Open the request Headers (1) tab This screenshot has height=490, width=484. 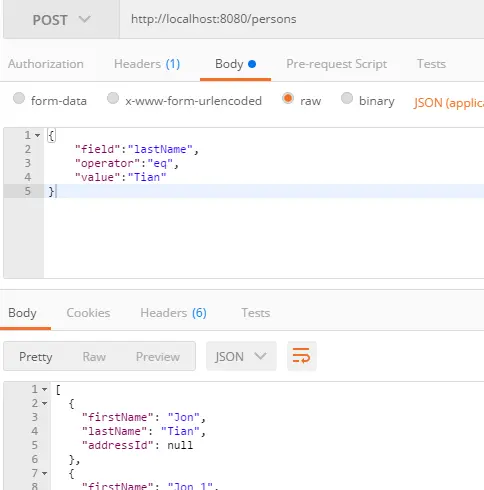[x=147, y=64]
